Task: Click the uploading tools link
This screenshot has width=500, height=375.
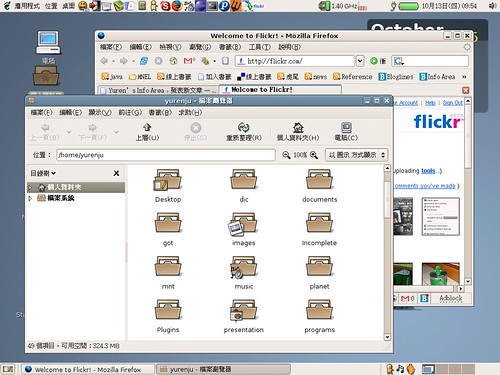Action: pos(428,171)
